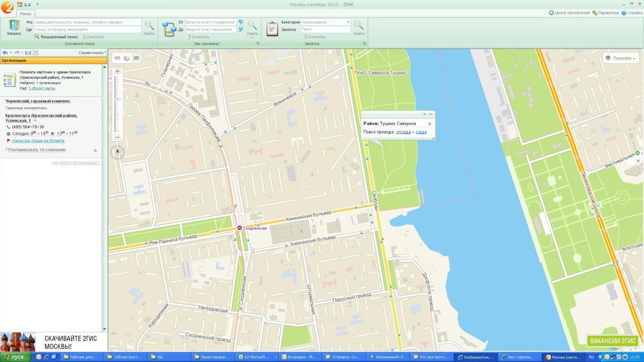Expand the Как проехать group dialog launcher
This screenshot has height=362, width=644.
258,43
